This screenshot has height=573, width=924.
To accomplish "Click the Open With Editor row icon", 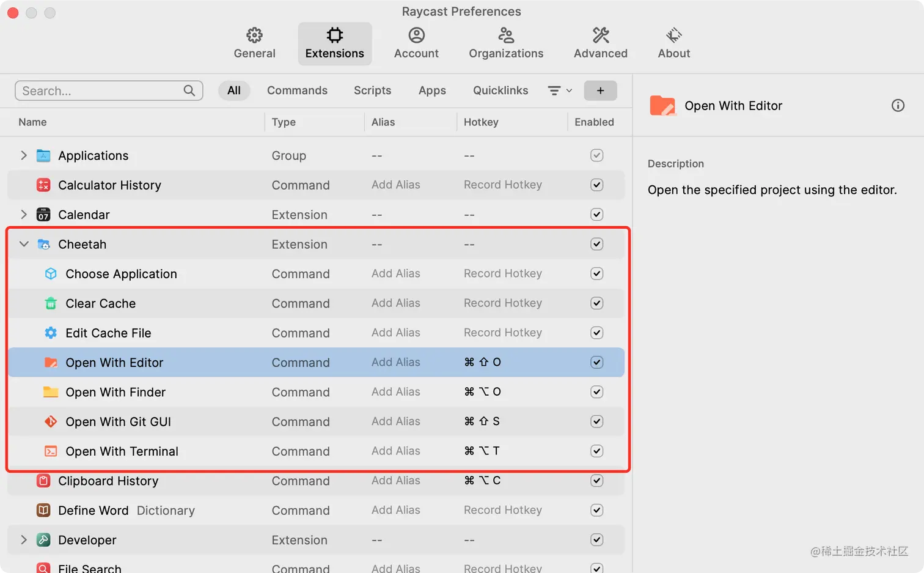I will 51,362.
